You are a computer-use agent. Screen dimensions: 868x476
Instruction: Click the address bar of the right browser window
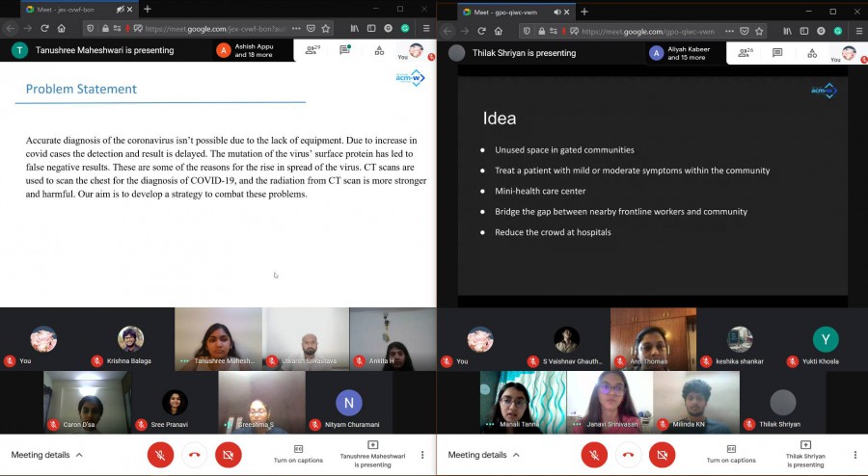tap(646, 31)
